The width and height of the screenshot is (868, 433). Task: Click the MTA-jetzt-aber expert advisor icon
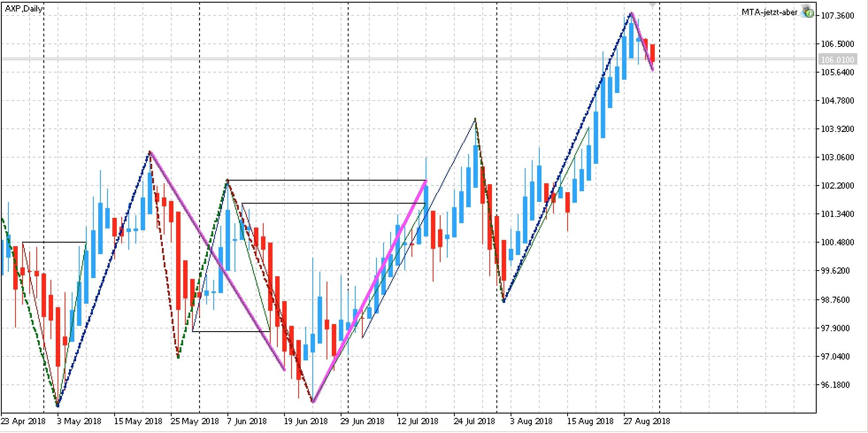(x=807, y=12)
